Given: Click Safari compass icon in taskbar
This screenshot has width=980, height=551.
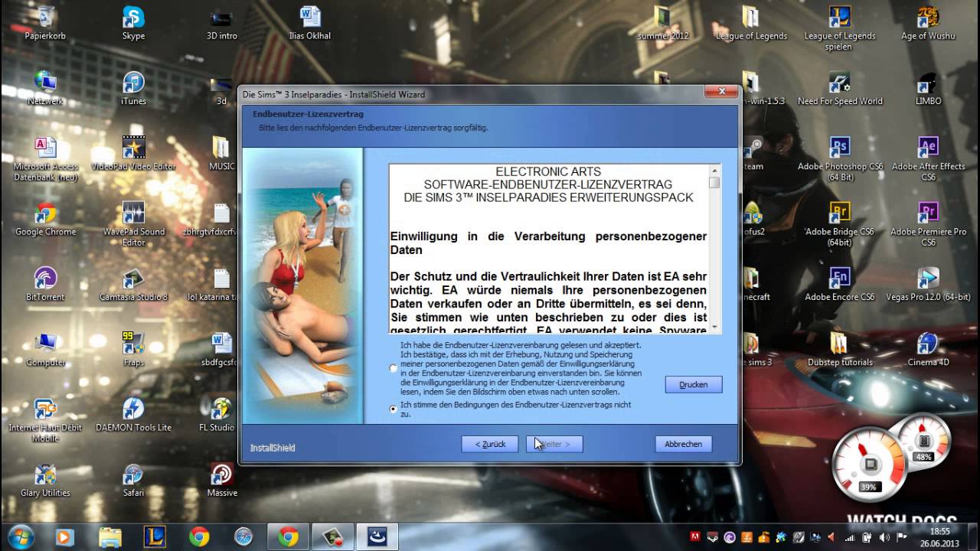Looking at the screenshot, I should click(x=243, y=537).
